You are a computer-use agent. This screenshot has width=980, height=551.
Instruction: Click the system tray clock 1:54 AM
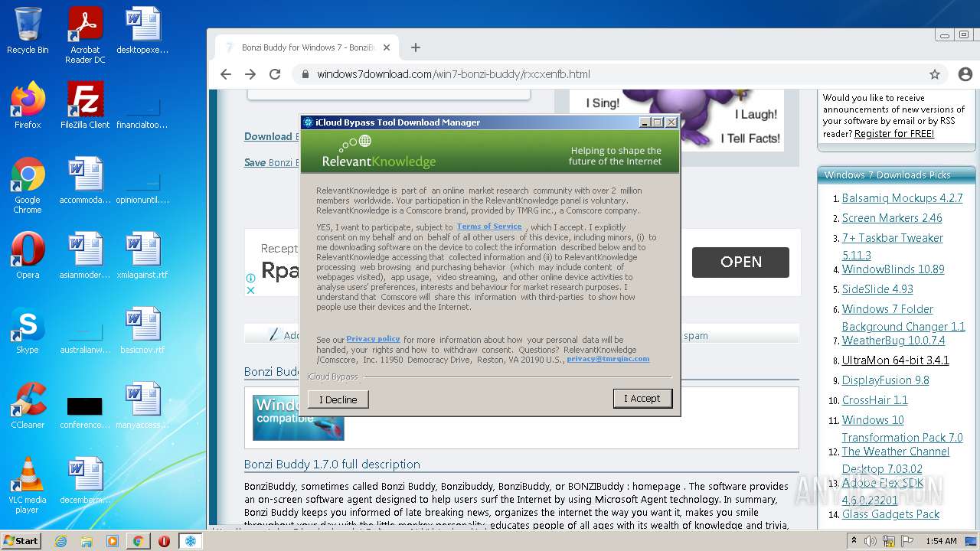(941, 541)
